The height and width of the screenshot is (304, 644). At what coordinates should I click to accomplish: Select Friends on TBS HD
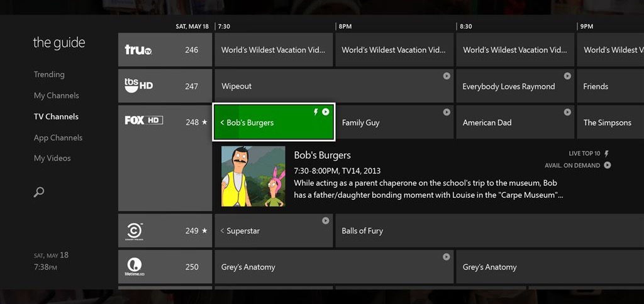(x=610, y=86)
